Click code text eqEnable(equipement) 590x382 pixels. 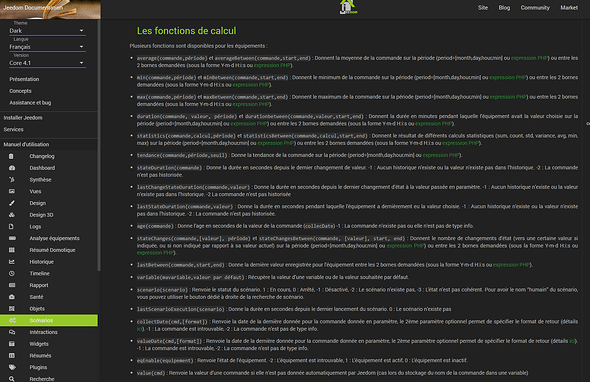click(x=165, y=360)
